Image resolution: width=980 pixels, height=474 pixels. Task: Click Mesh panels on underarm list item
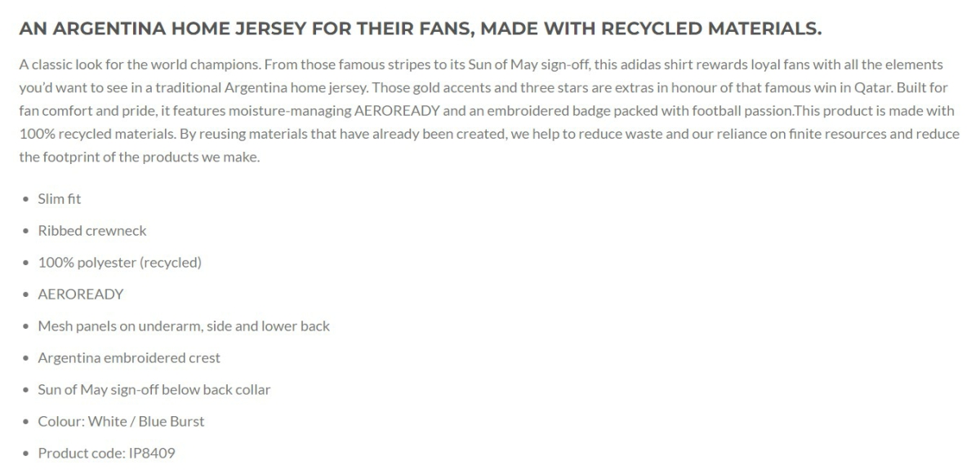[184, 326]
